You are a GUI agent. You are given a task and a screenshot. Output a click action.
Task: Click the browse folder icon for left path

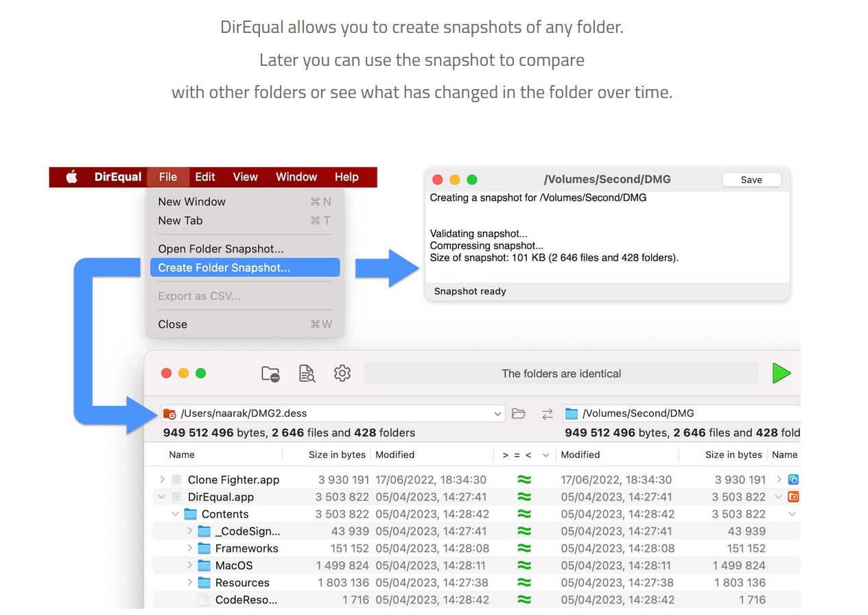[519, 413]
